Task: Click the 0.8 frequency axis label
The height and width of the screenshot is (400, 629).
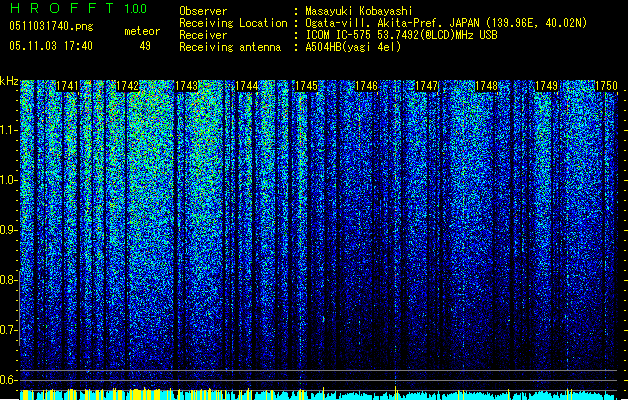Action: click(8, 280)
